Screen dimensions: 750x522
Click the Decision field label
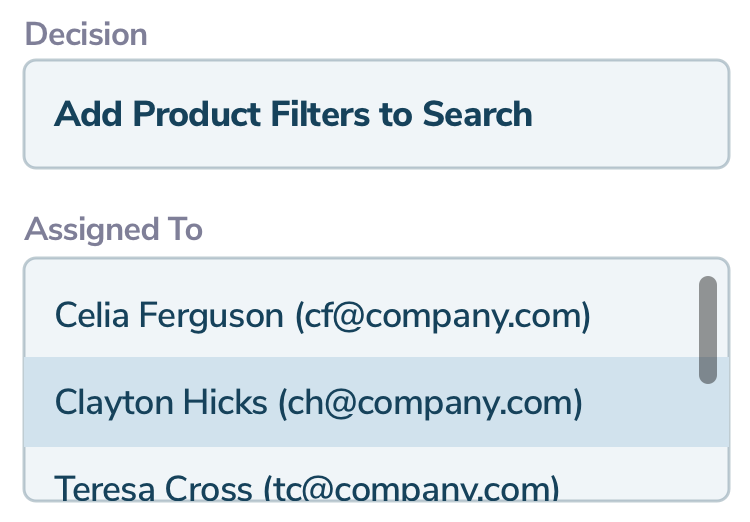86,34
